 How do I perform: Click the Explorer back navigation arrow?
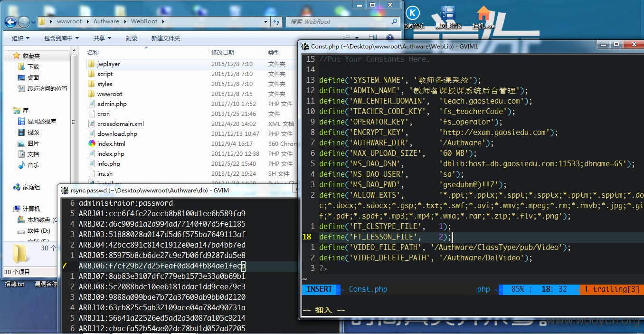(x=11, y=21)
